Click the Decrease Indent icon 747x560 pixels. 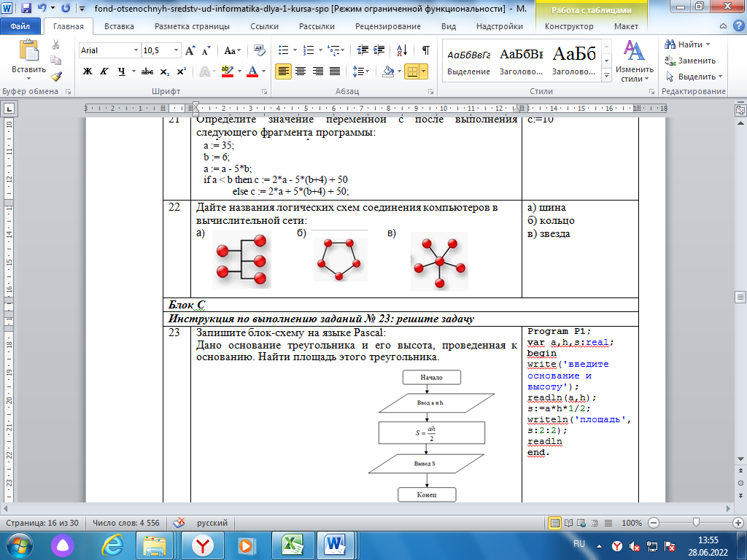point(363,50)
